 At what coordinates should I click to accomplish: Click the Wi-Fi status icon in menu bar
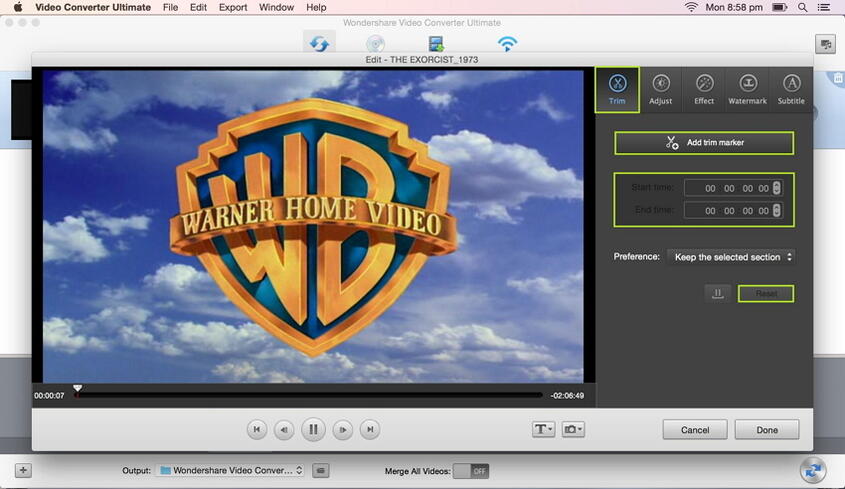691,7
